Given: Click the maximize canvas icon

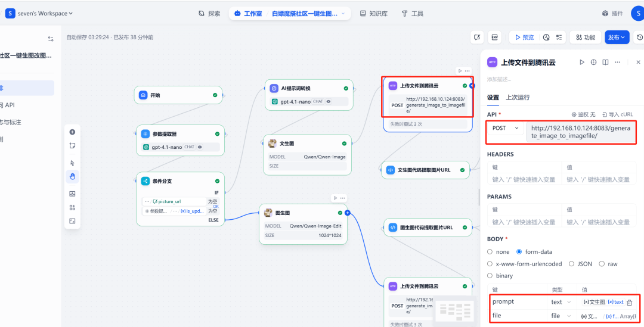Looking at the screenshot, I should (x=72, y=221).
